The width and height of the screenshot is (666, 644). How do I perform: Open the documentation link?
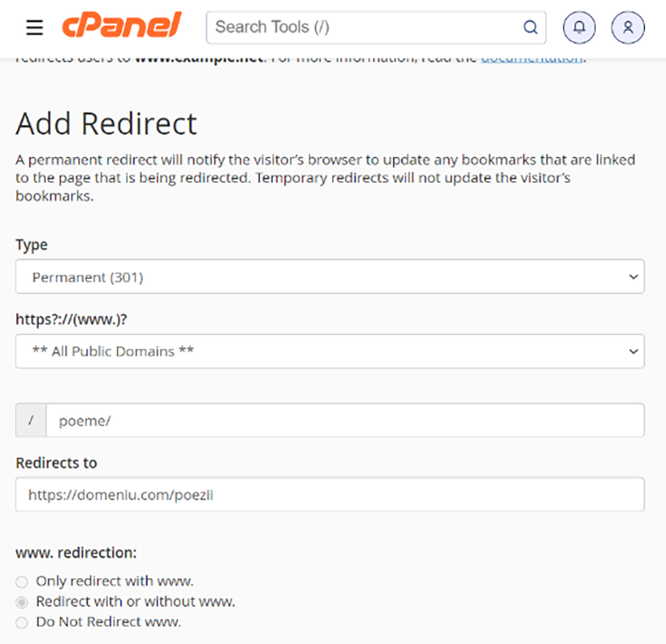coord(531,58)
